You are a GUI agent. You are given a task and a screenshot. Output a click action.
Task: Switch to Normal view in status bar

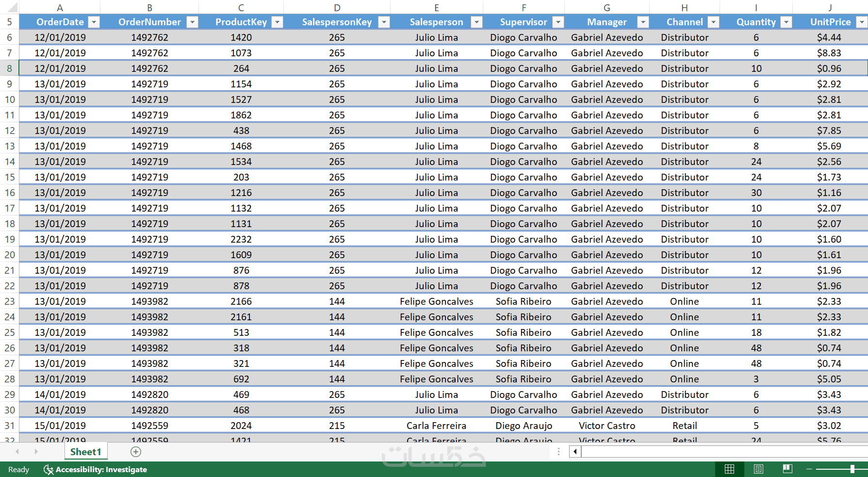(x=729, y=469)
